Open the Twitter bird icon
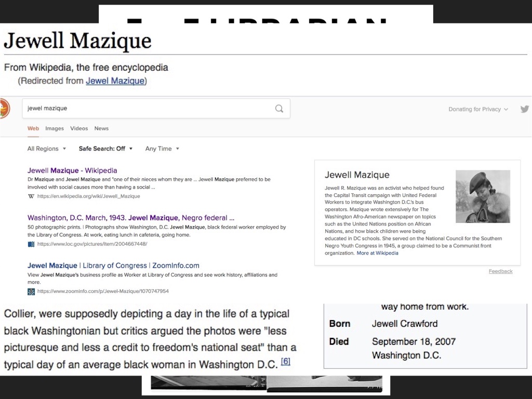The width and height of the screenshot is (532, 399). [525, 109]
